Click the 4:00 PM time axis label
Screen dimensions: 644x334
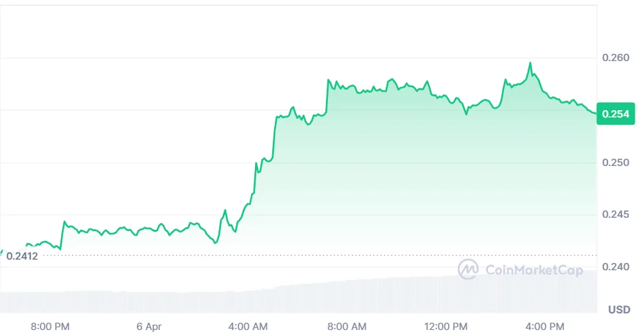(546, 326)
